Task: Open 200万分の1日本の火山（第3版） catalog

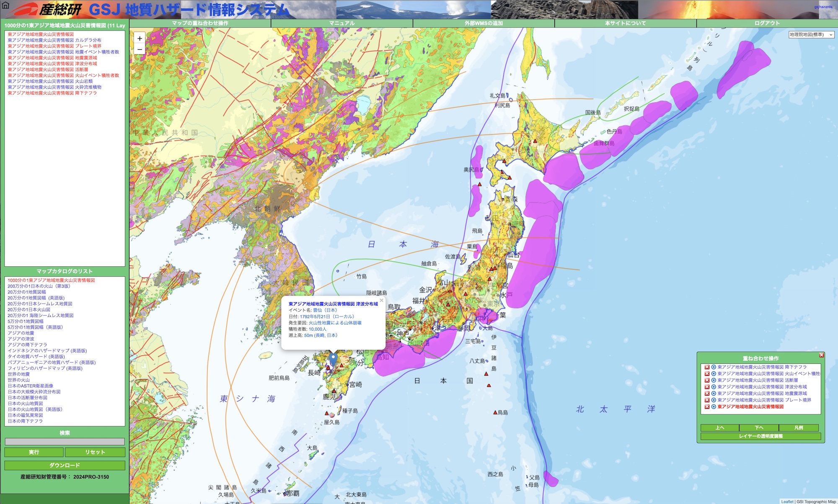Action: point(39,286)
